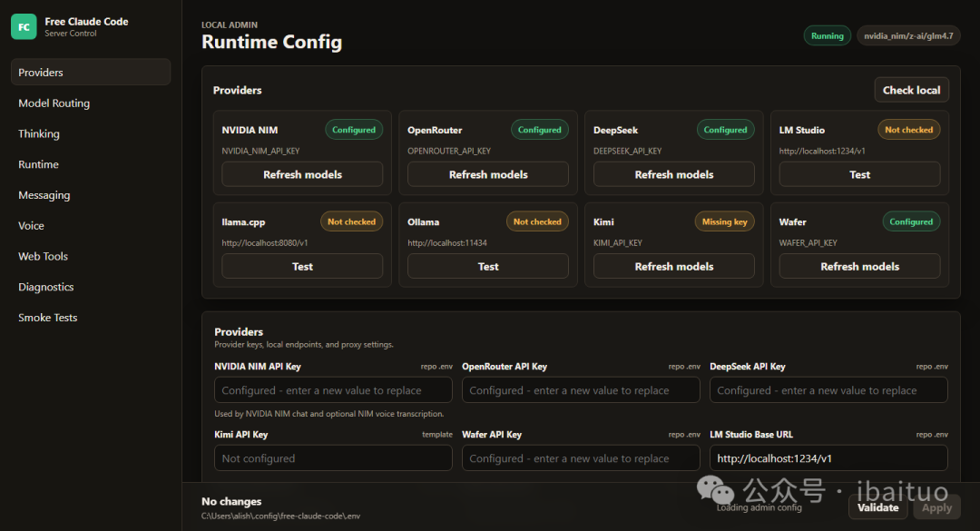Test the llama.cpp provider
The height and width of the screenshot is (531, 980).
pyautogui.click(x=302, y=267)
